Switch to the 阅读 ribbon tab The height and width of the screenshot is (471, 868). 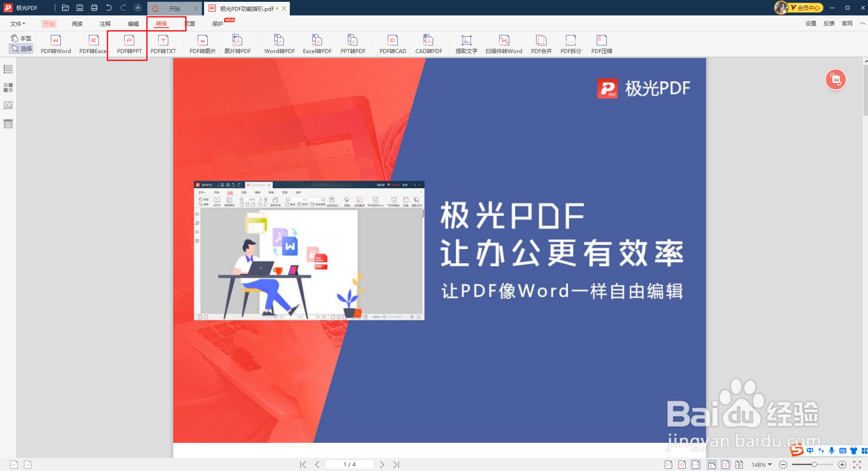(77, 24)
